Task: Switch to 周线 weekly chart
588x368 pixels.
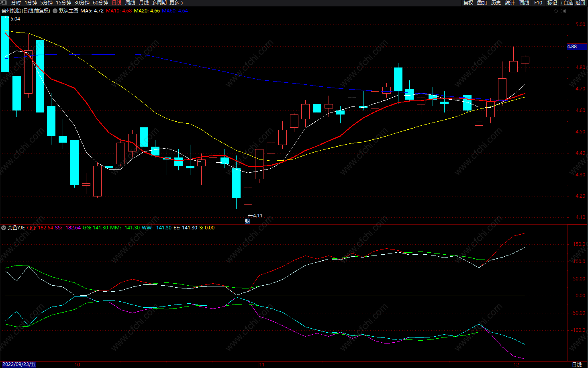Action: (x=130, y=3)
